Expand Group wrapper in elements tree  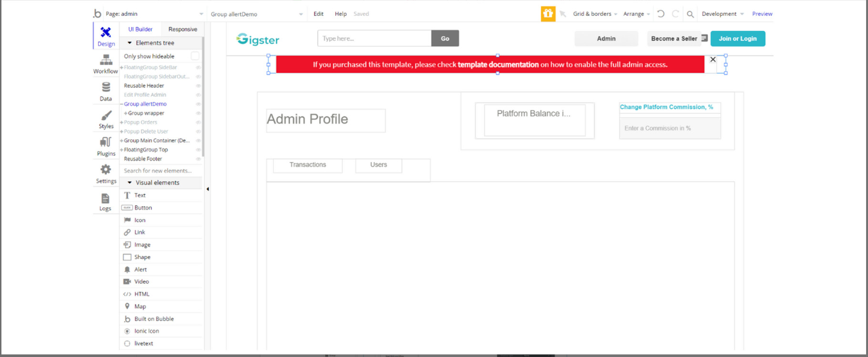click(125, 113)
